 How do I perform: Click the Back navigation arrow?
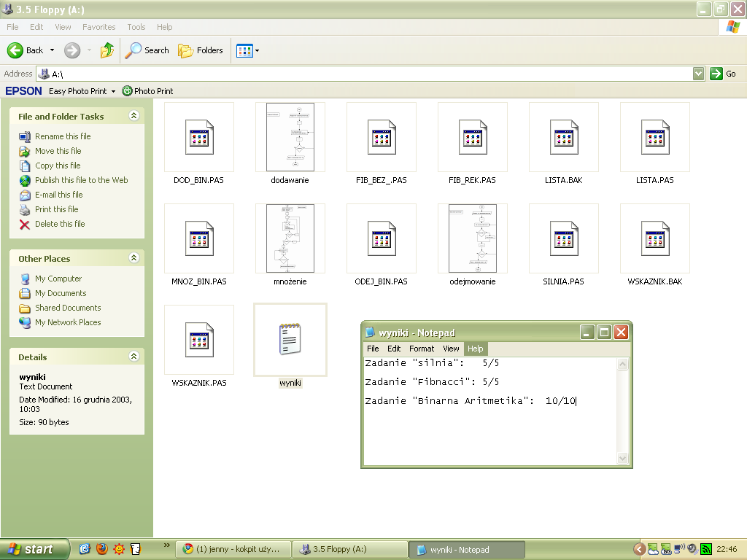click(x=26, y=50)
